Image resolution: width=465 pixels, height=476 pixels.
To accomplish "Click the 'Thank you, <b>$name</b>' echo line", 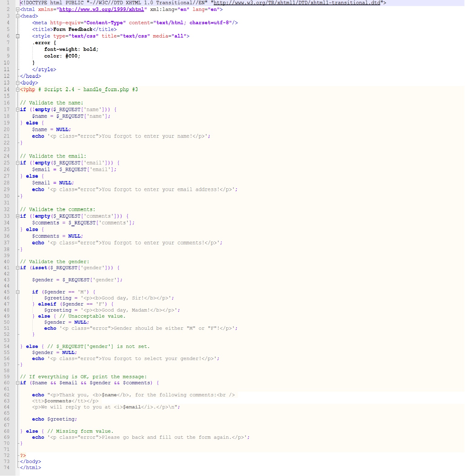I will point(134,395).
